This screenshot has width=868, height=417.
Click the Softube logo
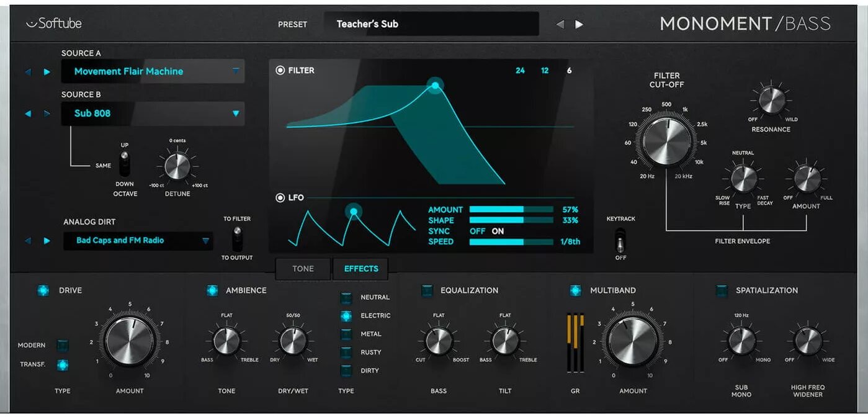pyautogui.click(x=53, y=24)
